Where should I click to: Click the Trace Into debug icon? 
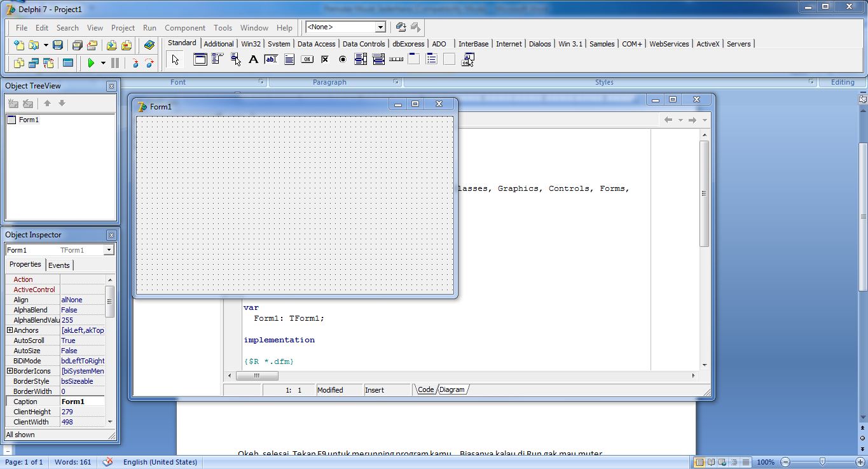(135, 62)
